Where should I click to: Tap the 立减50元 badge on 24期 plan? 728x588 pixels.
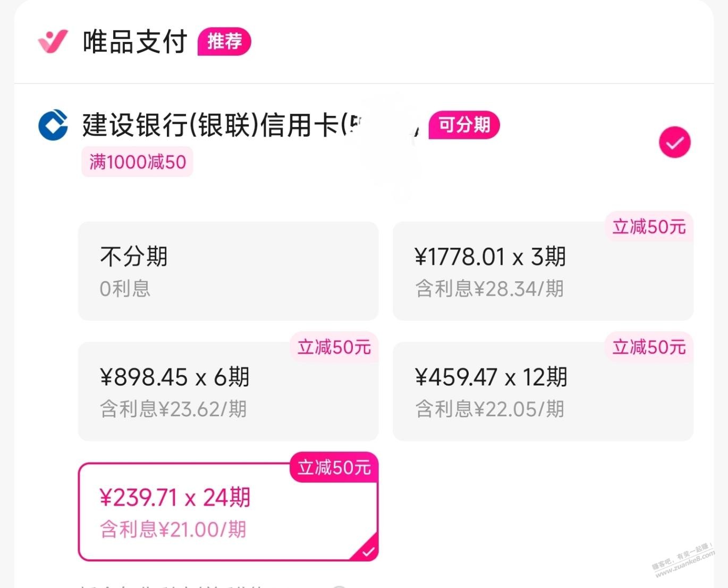coord(334,467)
